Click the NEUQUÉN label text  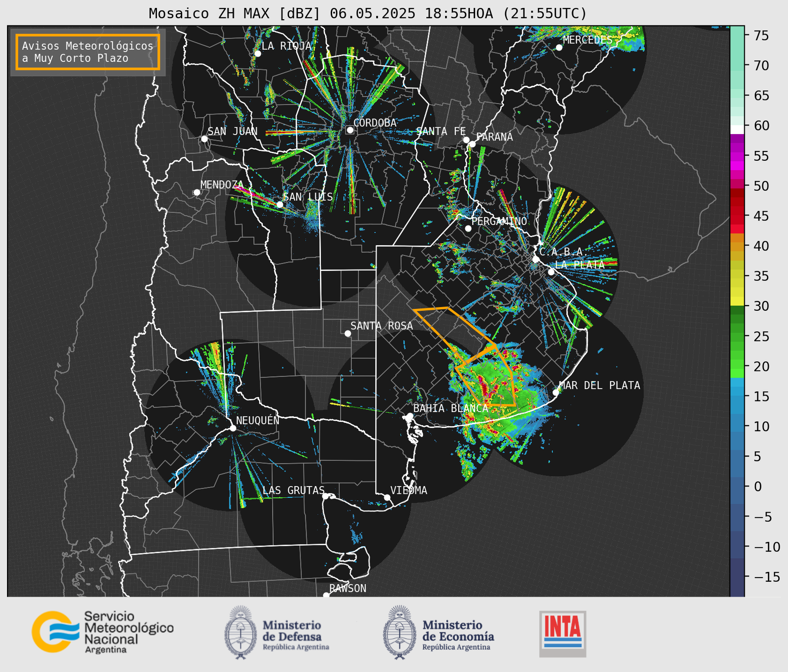[258, 420]
